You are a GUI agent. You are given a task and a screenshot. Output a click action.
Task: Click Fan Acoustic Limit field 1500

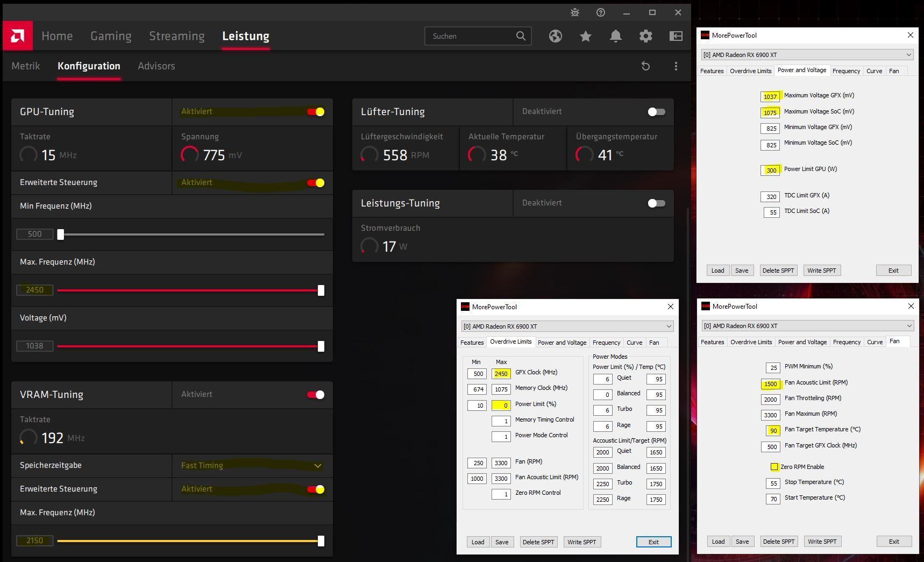pos(771,384)
